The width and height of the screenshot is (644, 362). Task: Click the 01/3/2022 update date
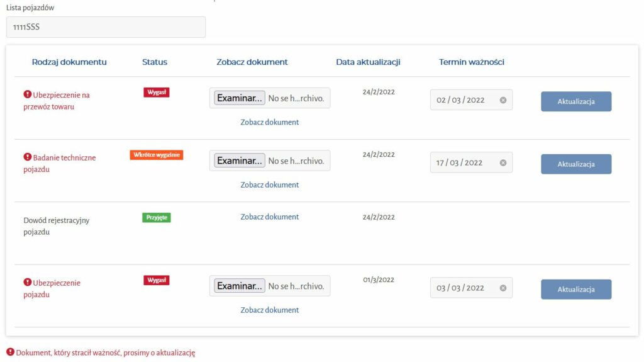(378, 280)
